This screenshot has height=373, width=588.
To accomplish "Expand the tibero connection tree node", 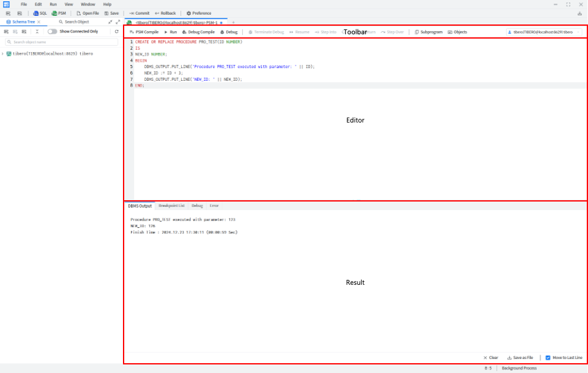I will click(x=3, y=54).
